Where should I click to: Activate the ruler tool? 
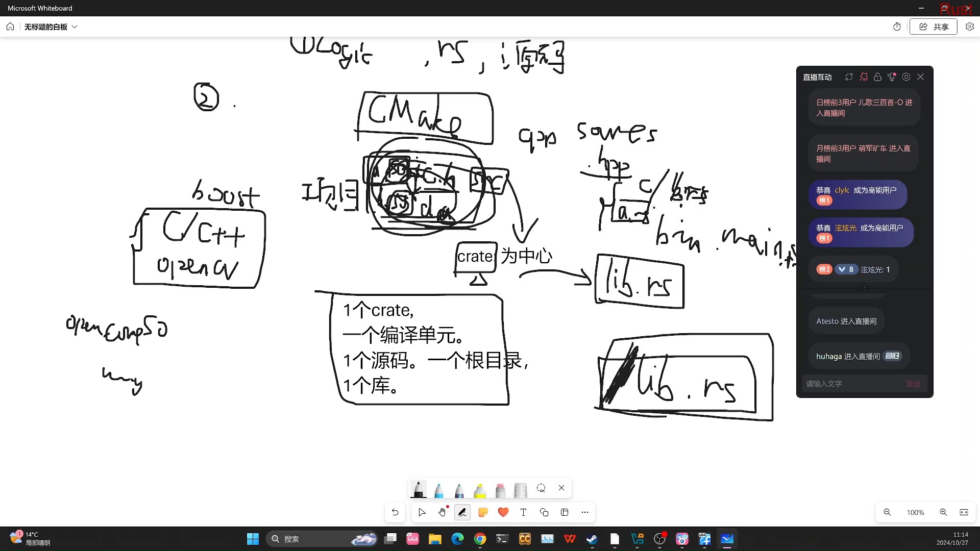[x=521, y=490]
